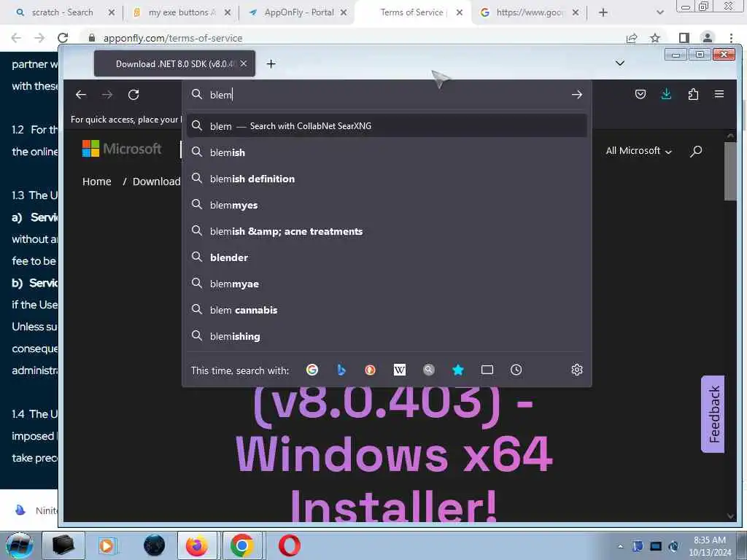
Task: Open Google Chrome from the taskbar
Action: 241,545
